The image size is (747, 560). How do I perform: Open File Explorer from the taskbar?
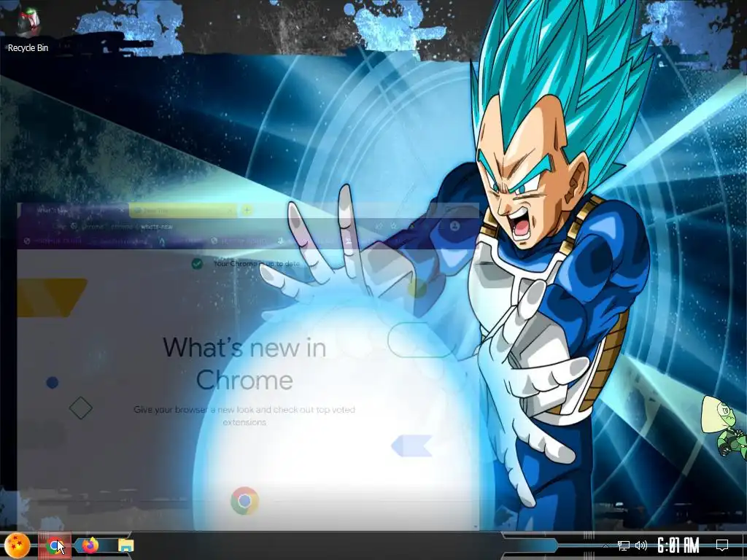[x=125, y=545]
